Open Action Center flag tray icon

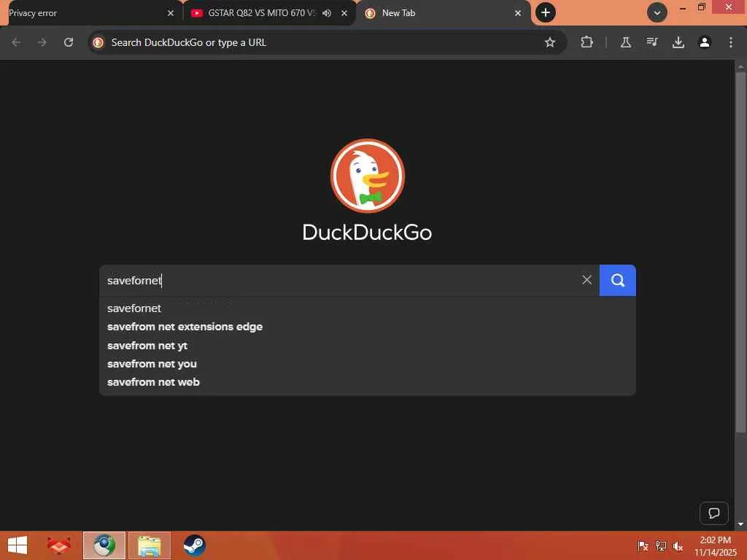(643, 546)
